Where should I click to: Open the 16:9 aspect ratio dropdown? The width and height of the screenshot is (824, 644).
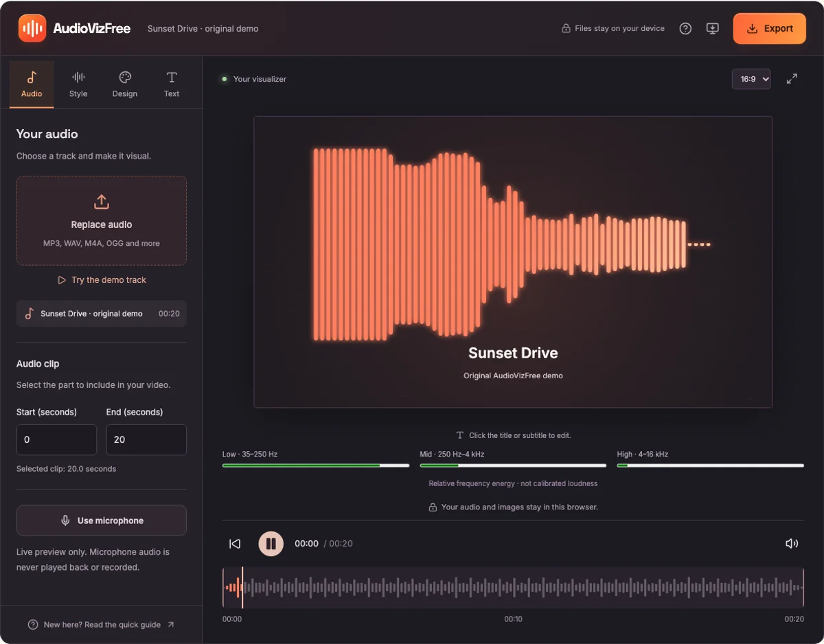[751, 79]
